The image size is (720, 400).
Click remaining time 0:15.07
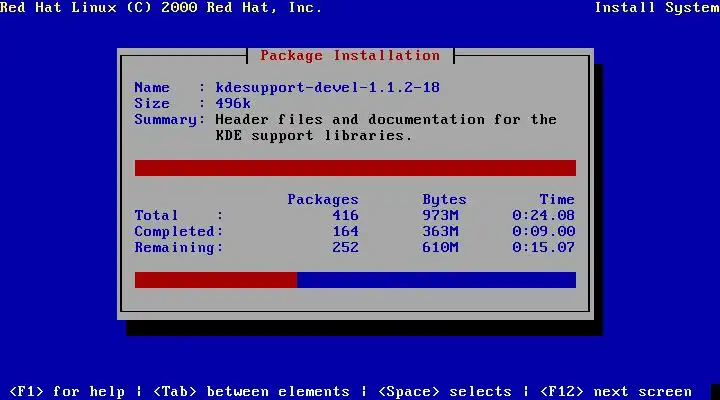[543, 248]
